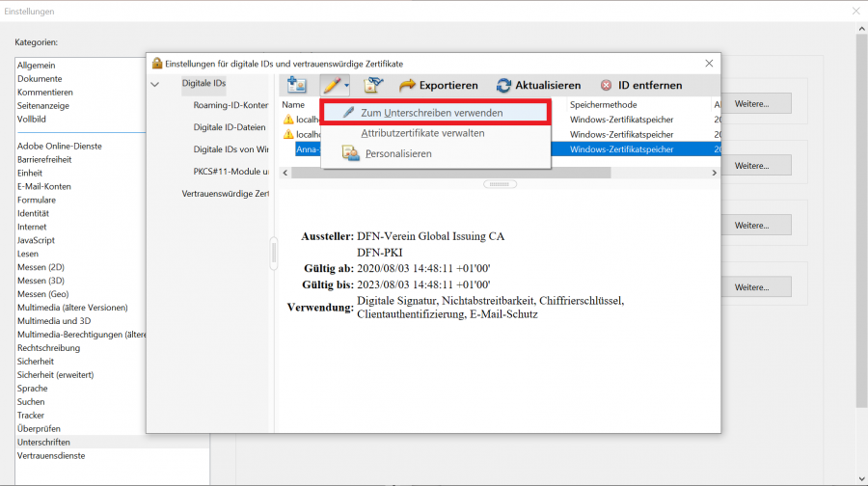Select Vertrauensdienste in Kategorien list

tap(51, 455)
